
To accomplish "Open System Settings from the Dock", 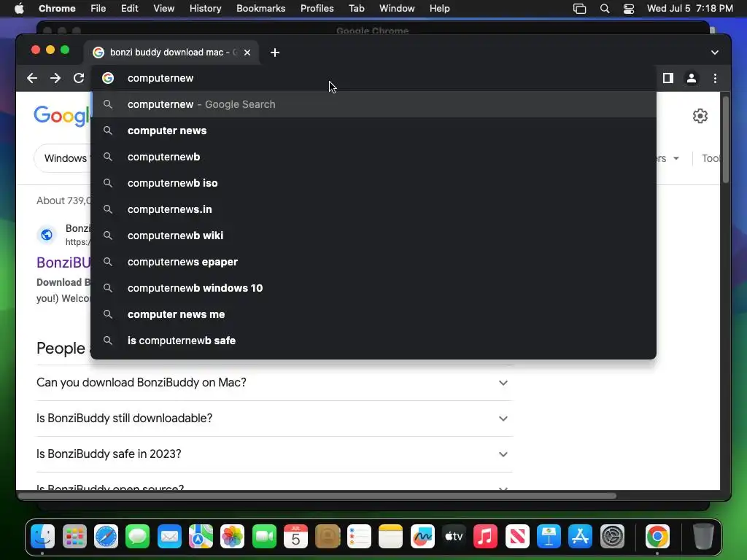I will click(x=612, y=537).
